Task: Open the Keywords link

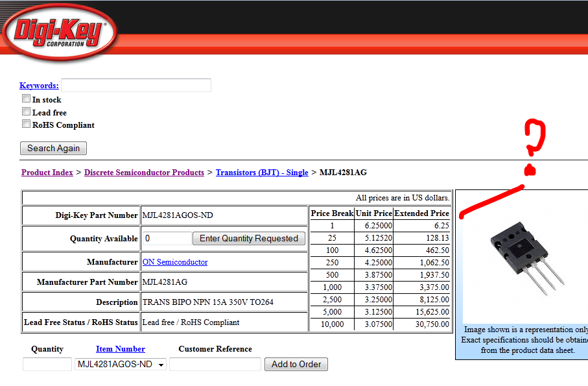Action: click(39, 86)
